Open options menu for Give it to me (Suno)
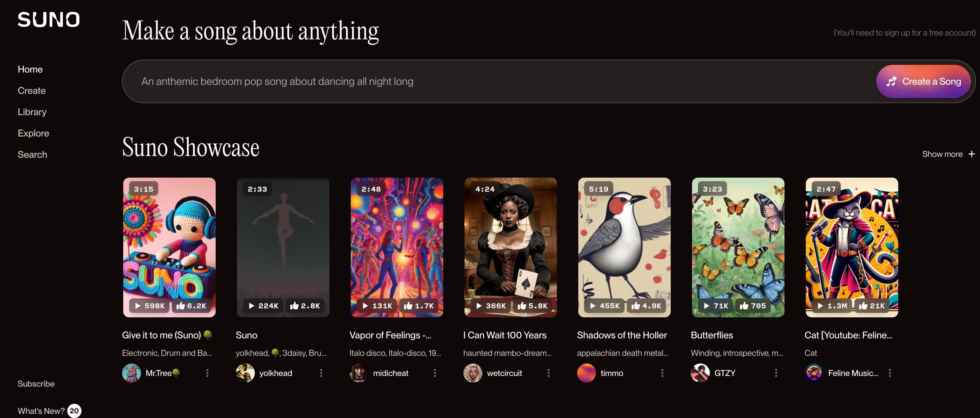The height and width of the screenshot is (418, 980). [207, 373]
